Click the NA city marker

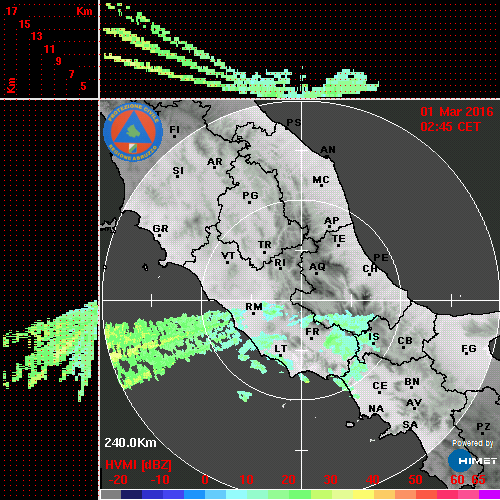tap(376, 409)
